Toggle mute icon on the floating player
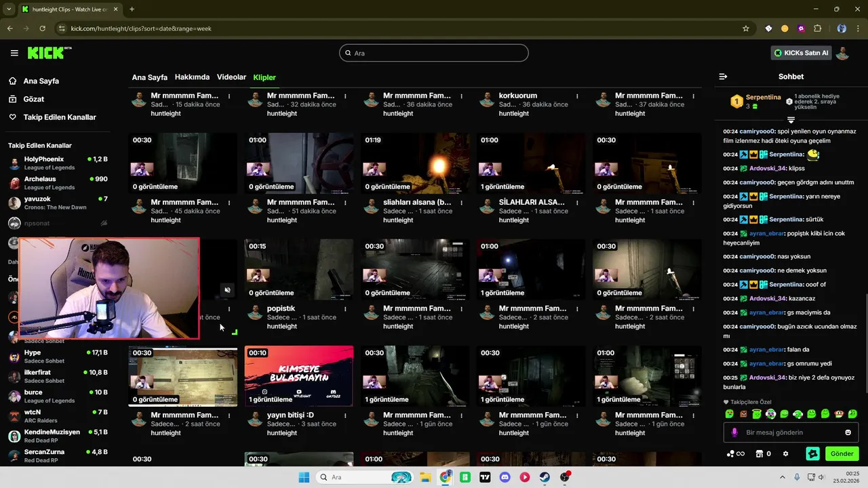 pyautogui.click(x=227, y=290)
